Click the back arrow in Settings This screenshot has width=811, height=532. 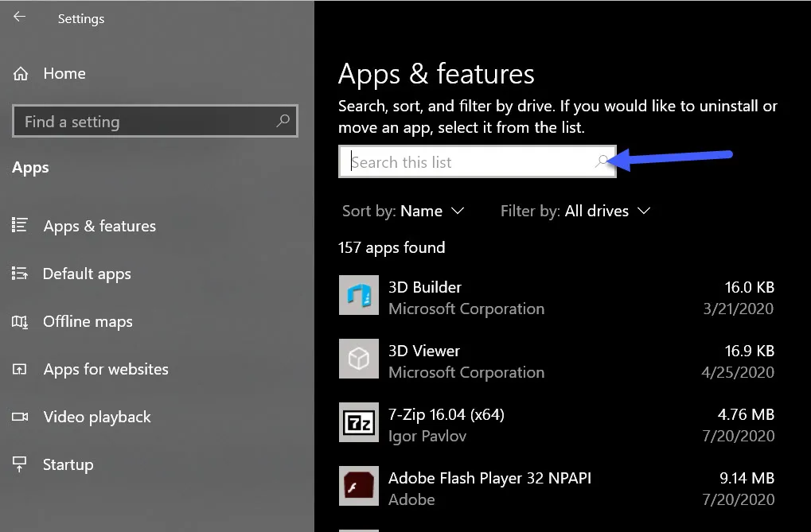click(19, 17)
